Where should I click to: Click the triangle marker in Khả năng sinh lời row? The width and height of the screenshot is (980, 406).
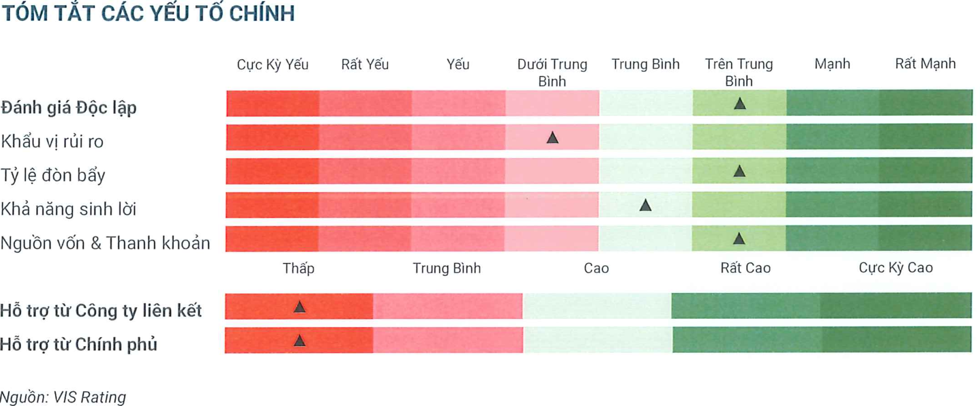coord(645,205)
